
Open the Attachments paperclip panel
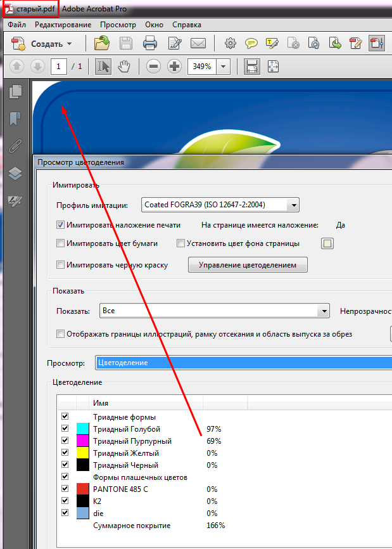[15, 146]
